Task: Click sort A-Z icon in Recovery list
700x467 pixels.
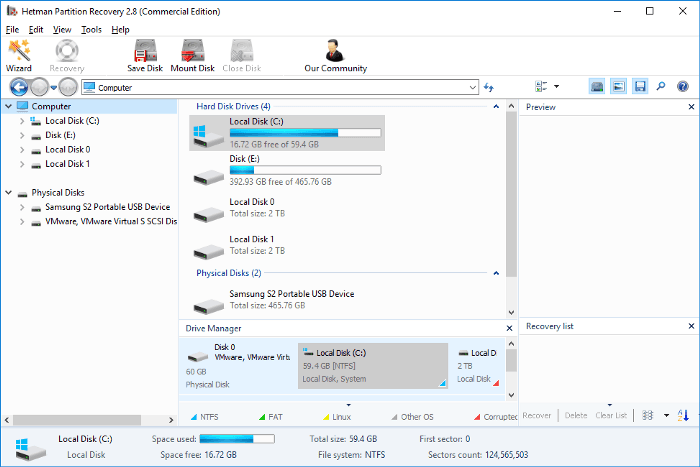Action: click(x=683, y=415)
